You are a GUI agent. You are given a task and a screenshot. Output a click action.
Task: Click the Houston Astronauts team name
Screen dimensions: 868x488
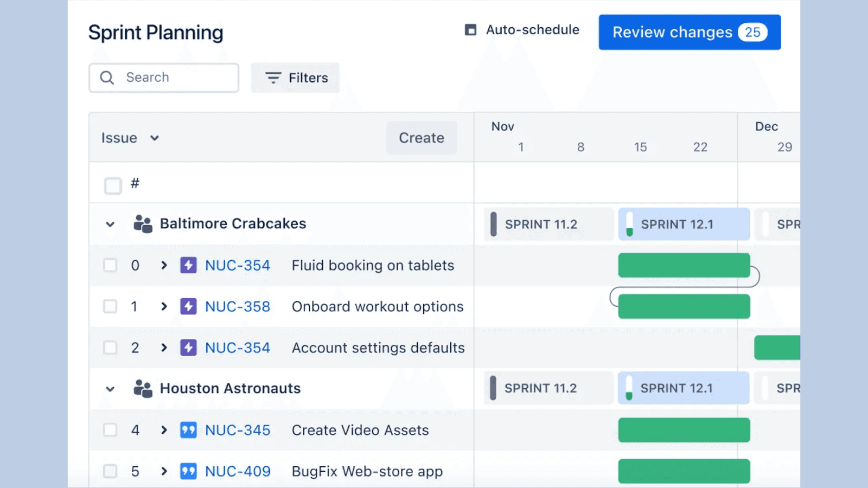tap(230, 388)
